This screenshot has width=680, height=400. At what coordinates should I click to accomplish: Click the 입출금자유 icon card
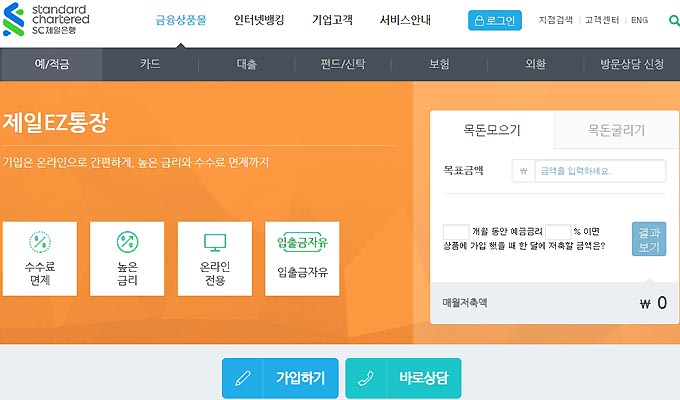click(302, 259)
